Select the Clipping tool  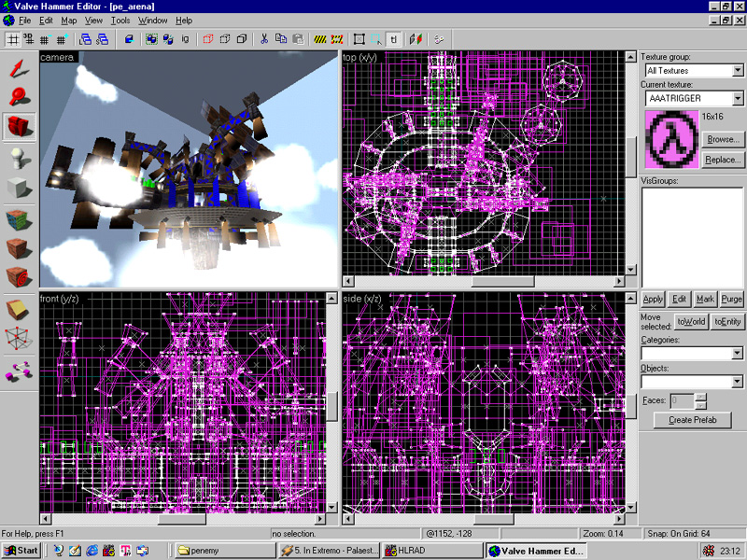18,310
